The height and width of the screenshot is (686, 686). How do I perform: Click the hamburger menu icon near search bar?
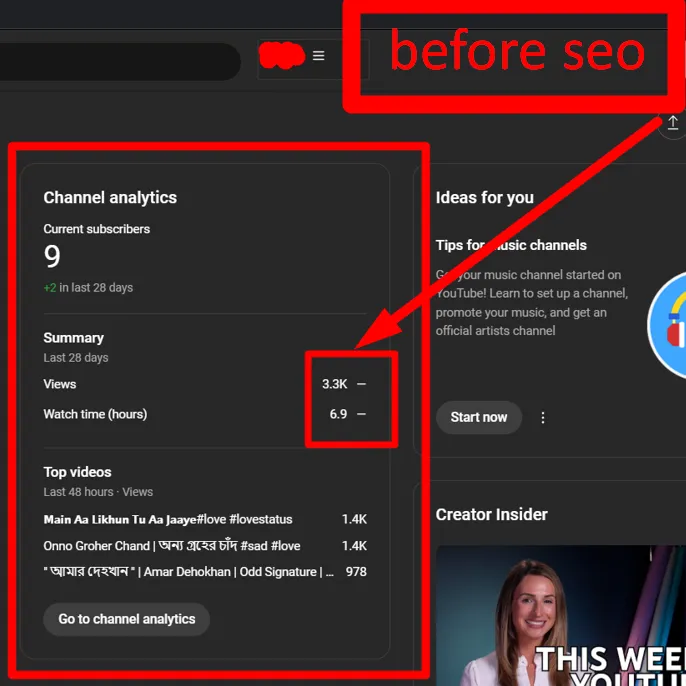318,56
